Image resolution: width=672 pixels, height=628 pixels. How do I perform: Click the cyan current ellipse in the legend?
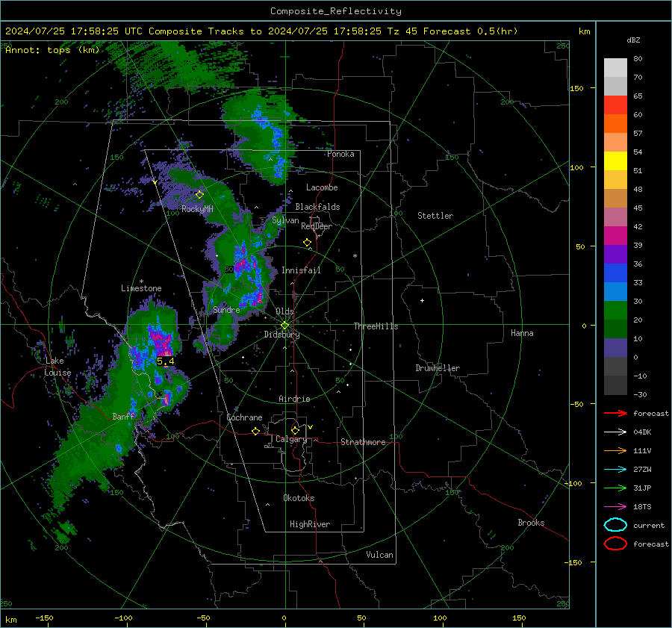pyautogui.click(x=615, y=525)
